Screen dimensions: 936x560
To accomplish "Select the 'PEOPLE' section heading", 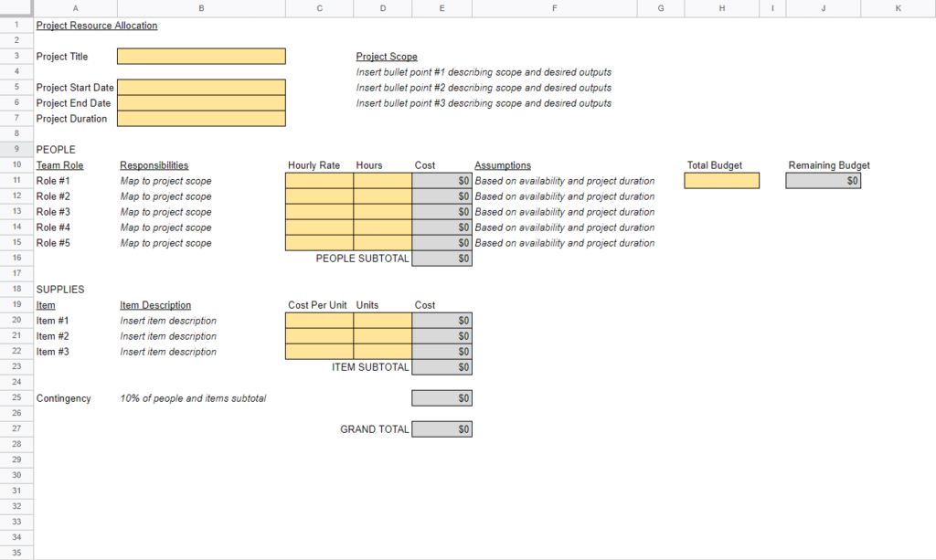I will [56, 150].
